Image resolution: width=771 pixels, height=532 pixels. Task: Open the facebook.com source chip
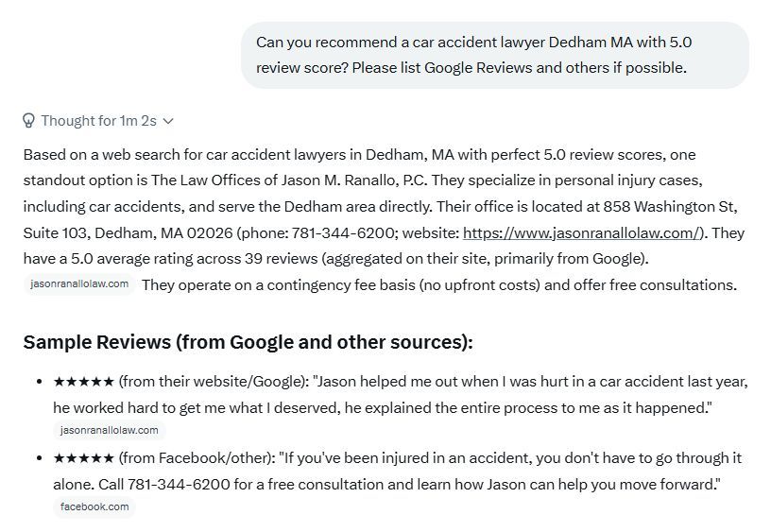coord(94,507)
